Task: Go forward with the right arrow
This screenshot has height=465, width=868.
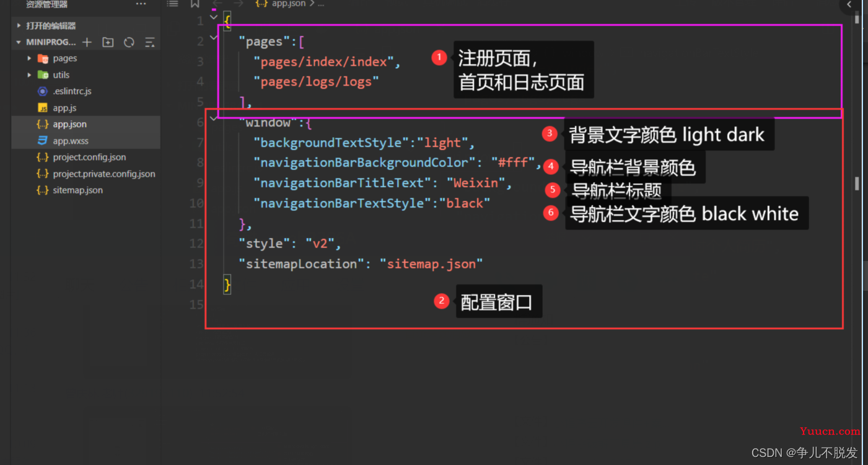Action: pos(238,4)
